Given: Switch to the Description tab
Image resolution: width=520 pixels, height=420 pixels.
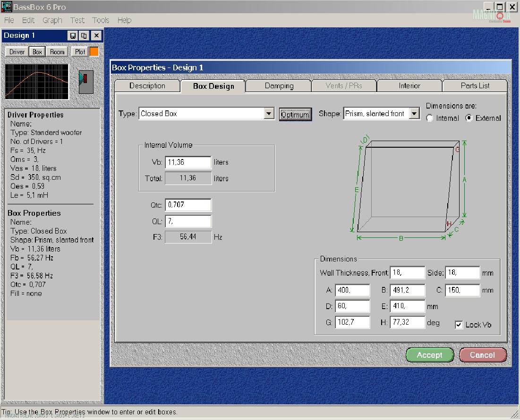Looking at the screenshot, I should coord(147,86).
